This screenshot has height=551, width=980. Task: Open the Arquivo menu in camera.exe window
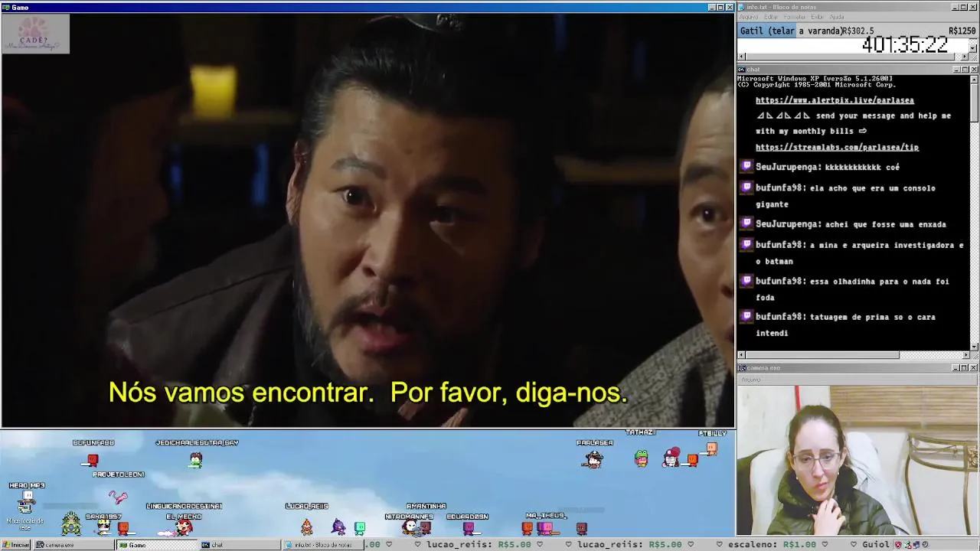pos(750,380)
